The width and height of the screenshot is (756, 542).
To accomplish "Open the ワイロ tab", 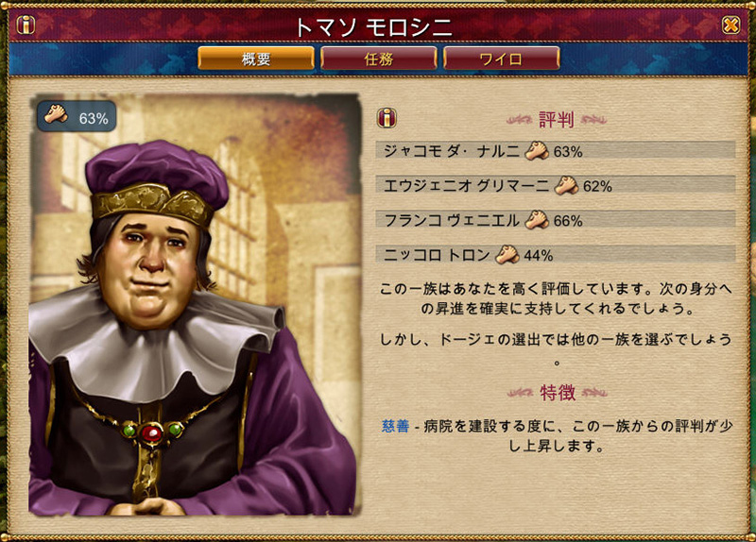I will tap(502, 59).
